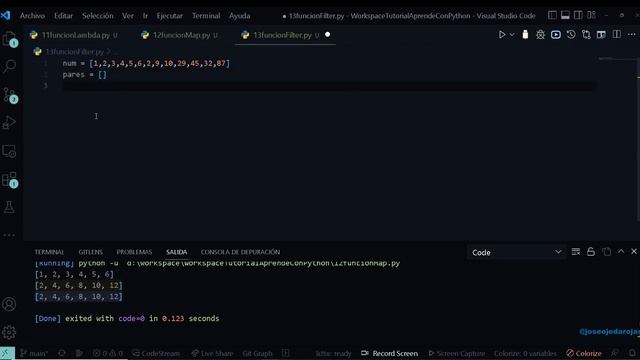Open the Extensions view
The width and height of the screenshot is (640, 360).
point(9,180)
